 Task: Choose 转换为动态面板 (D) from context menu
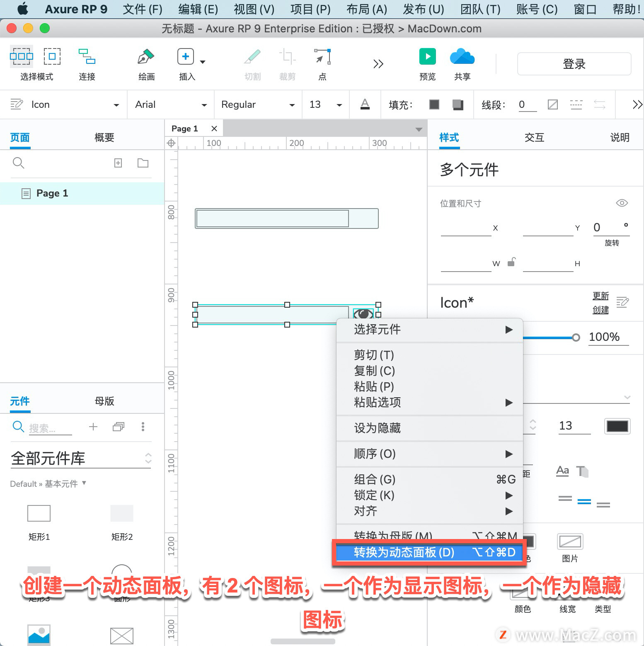(x=429, y=552)
